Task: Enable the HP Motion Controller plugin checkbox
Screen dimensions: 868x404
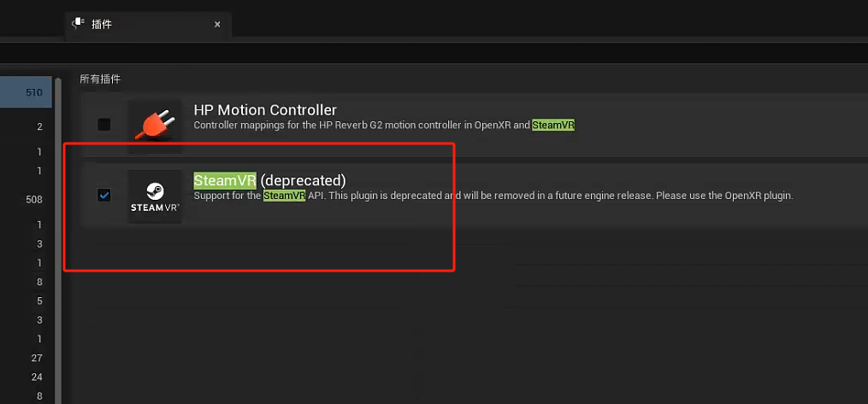Action: [x=104, y=125]
